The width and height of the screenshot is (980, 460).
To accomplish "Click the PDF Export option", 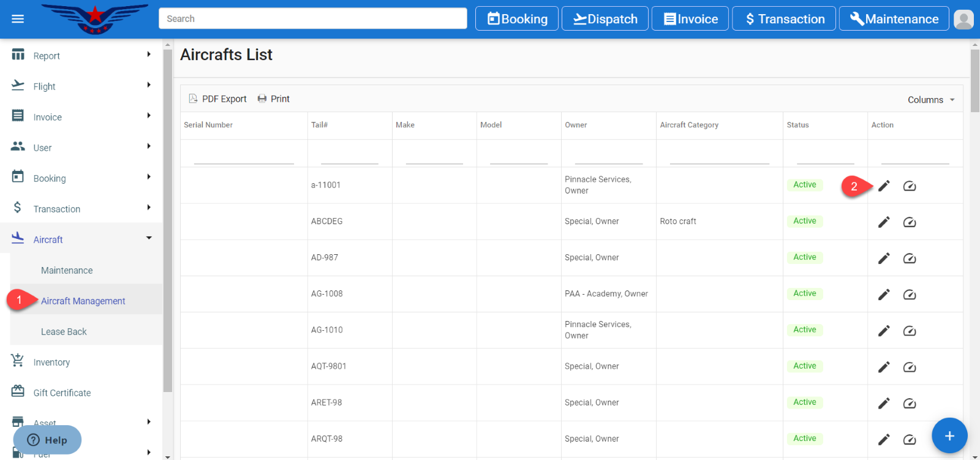I will [217, 99].
